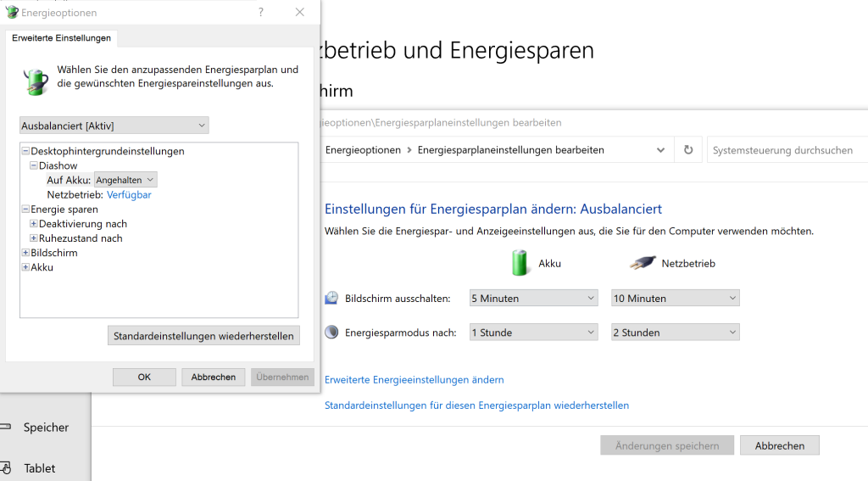Select the Energie sparen tree label
This screenshot has height=481, width=868.
pos(64,210)
